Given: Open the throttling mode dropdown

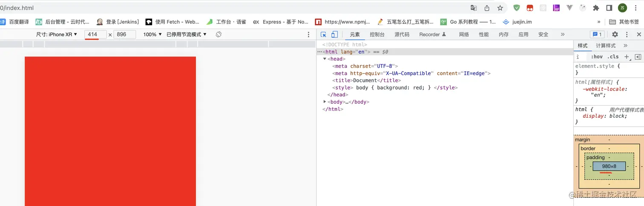Looking at the screenshot, I should tap(187, 35).
